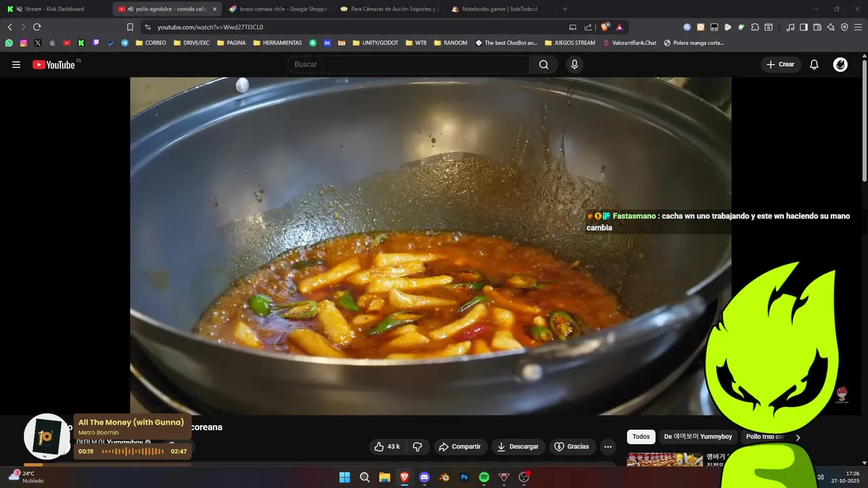
Task: Switch to brazo camara chile Google Shopping tab
Action: (x=278, y=9)
